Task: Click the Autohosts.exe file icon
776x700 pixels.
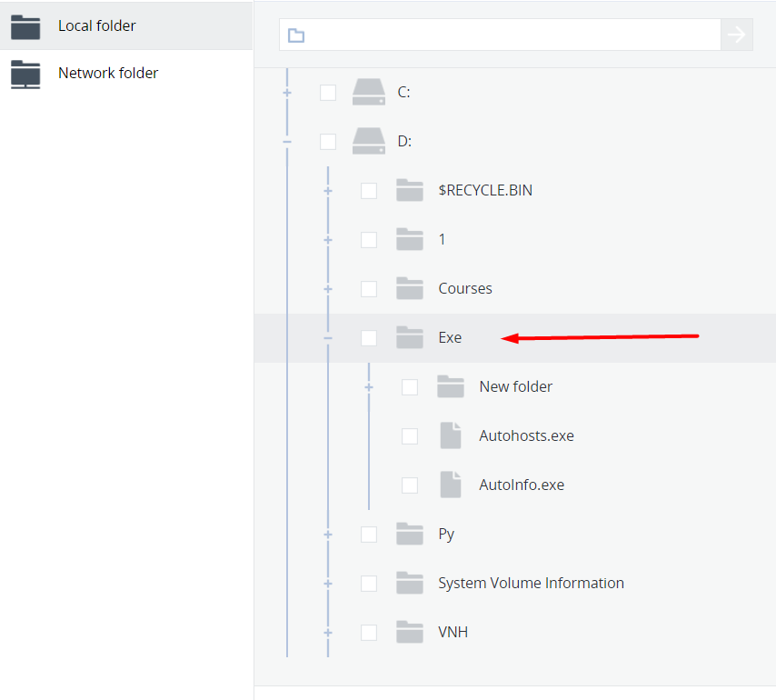Action: pos(451,435)
